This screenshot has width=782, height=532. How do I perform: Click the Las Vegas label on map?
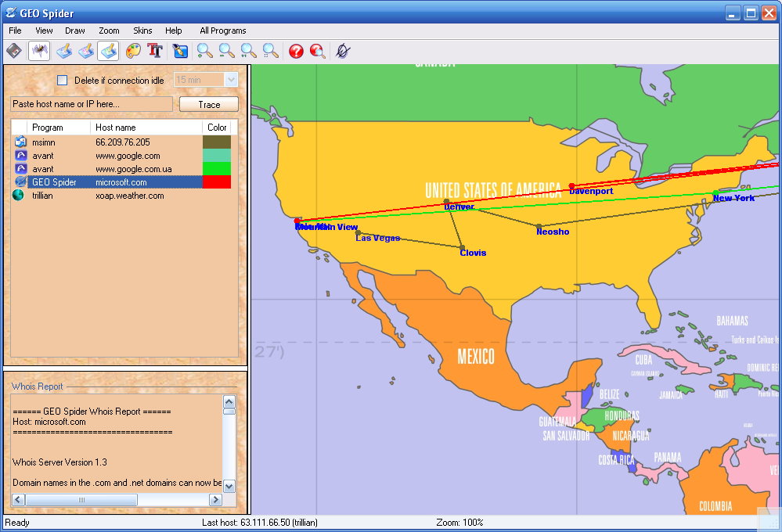[377, 239]
